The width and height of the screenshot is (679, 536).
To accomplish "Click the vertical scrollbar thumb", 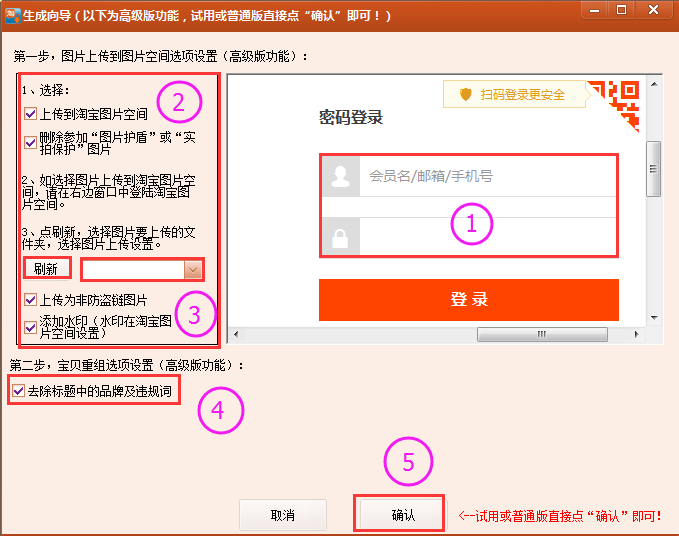I will click(653, 169).
